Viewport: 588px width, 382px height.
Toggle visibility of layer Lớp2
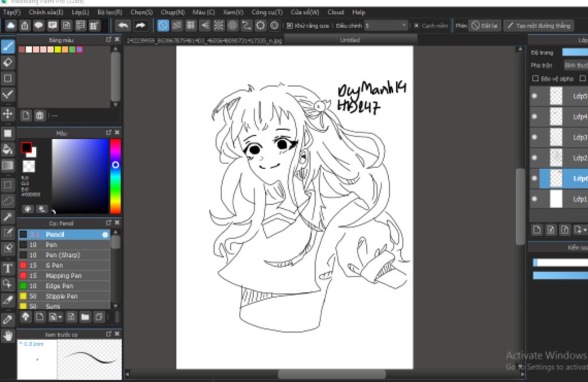click(x=535, y=158)
